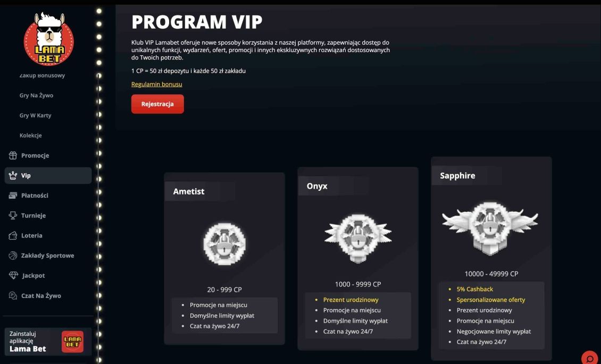Click the Płatności card icon
This screenshot has width=601, height=364.
13,195
